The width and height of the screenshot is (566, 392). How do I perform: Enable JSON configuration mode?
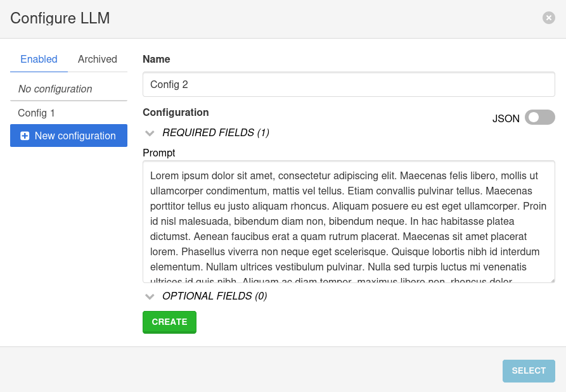point(538,117)
